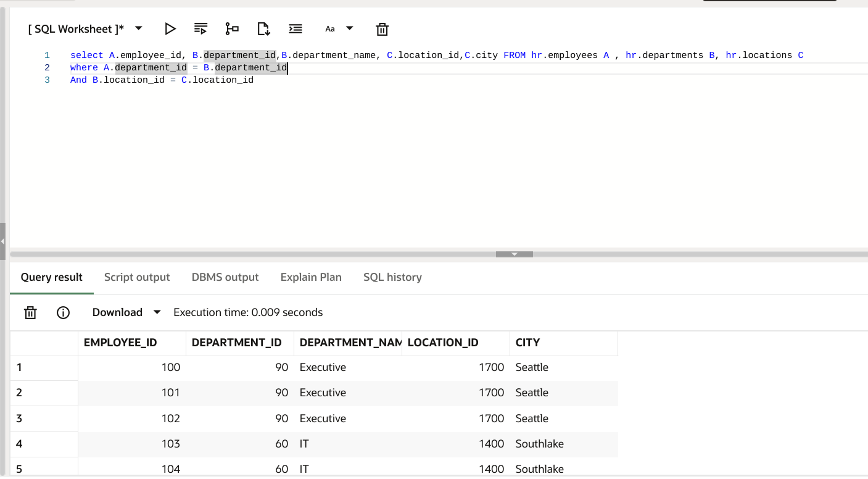Open the SQL Worksheet dropdown arrow
Screen dimensions: 868x479
pos(139,28)
